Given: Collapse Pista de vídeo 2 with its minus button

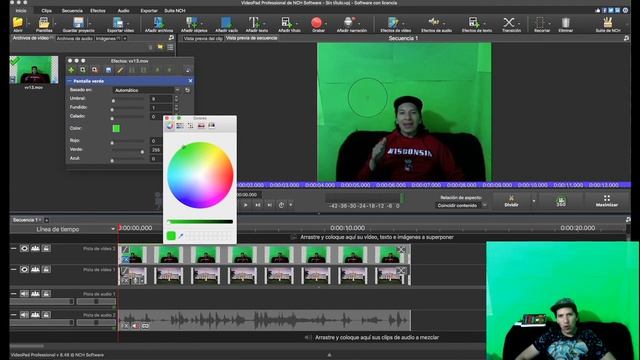Looking at the screenshot, I should click(x=14, y=248).
